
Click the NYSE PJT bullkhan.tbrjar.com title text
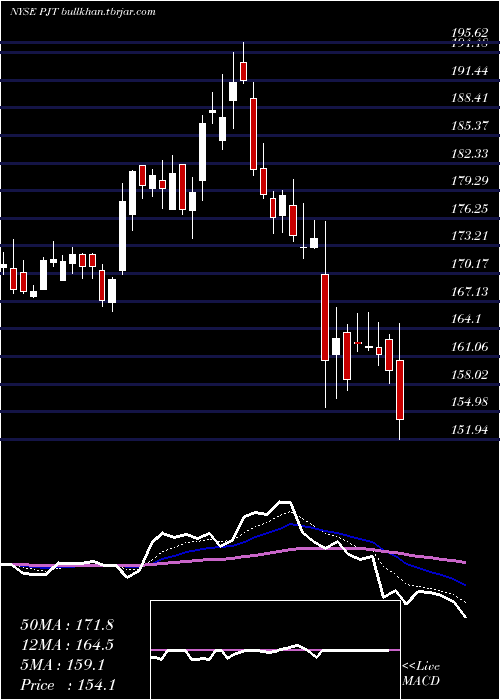pos(83,12)
